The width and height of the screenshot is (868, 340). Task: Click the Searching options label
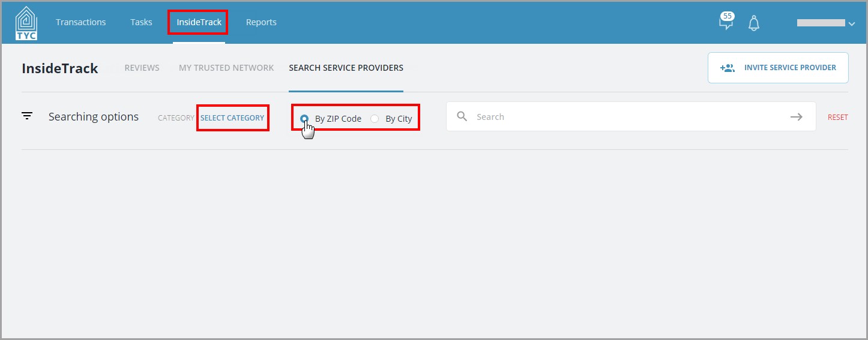(94, 117)
